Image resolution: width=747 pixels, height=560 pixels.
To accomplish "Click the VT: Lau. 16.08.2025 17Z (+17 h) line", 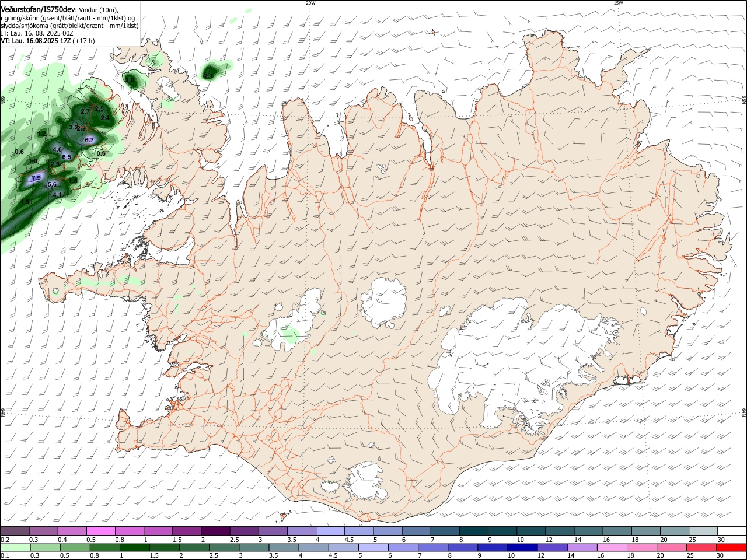I will pos(47,41).
